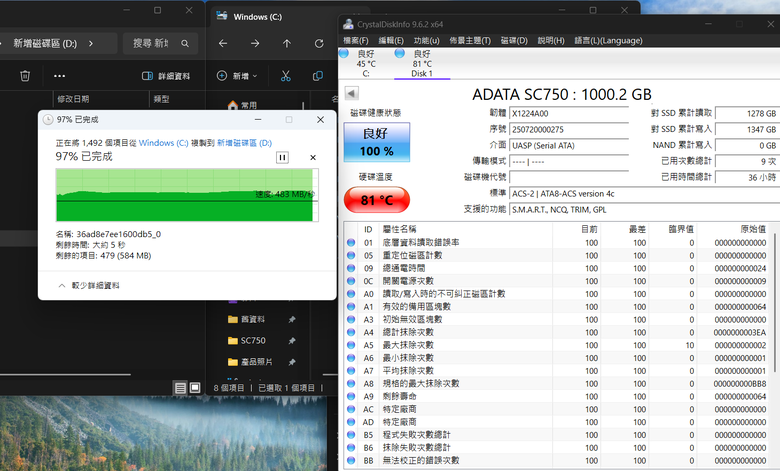Click status dot for BB 無法校正的錯誤次數
This screenshot has height=471, width=780.
pos(351,461)
